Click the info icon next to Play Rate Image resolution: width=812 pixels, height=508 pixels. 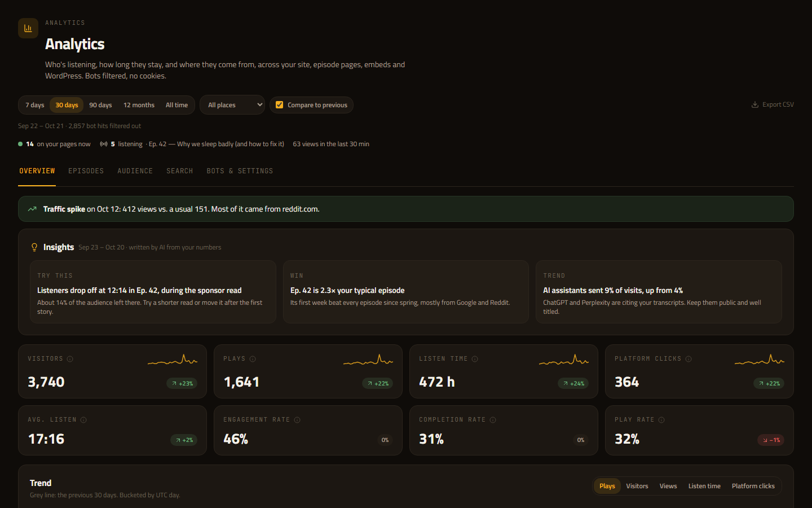point(661,420)
